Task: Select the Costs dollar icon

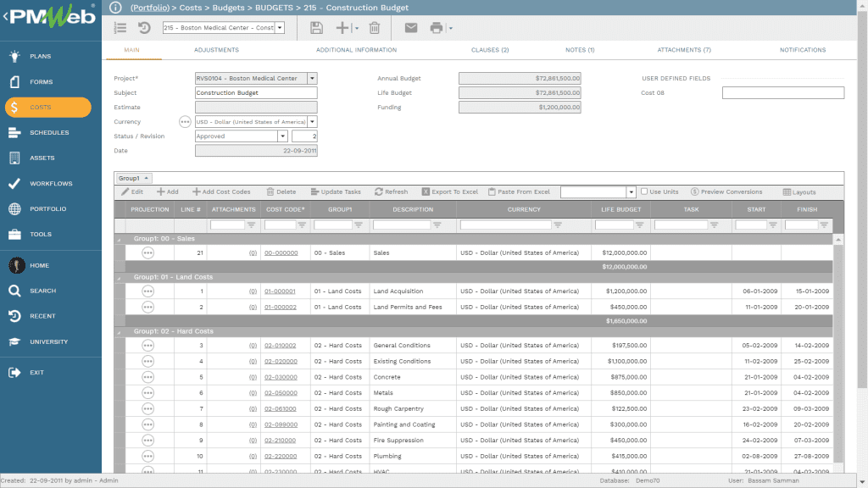Action: point(15,108)
